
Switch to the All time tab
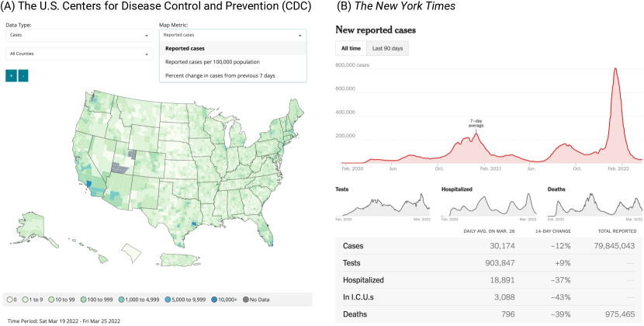pyautogui.click(x=351, y=49)
